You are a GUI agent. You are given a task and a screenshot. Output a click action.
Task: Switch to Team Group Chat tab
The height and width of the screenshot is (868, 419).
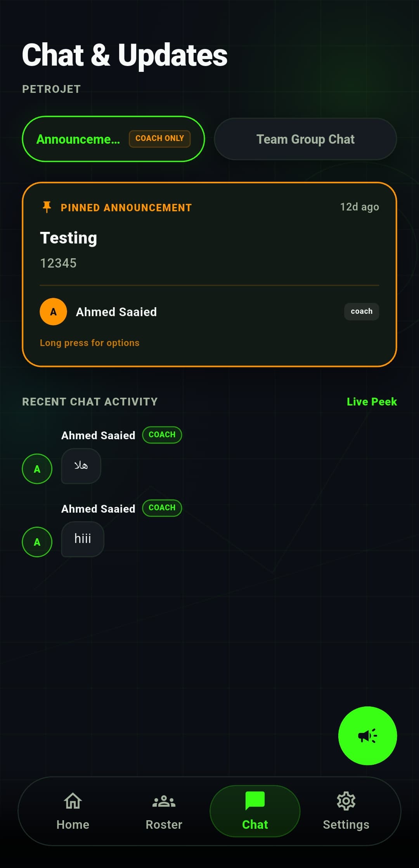point(305,139)
